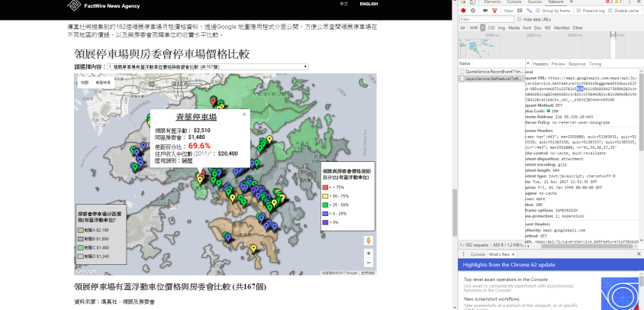Click the red record network log button
644x310 pixels.
(462, 11)
